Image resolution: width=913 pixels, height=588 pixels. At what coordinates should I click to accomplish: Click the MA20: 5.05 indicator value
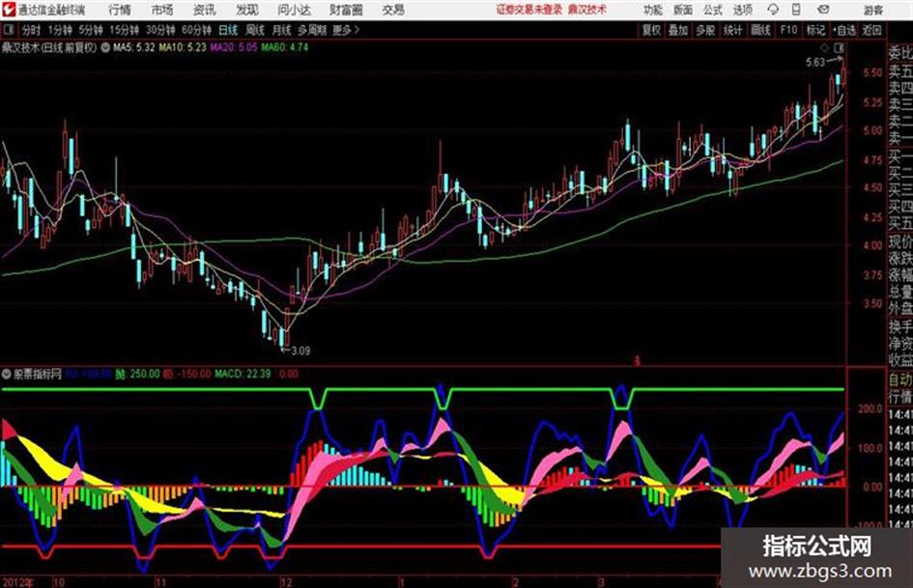coord(234,47)
